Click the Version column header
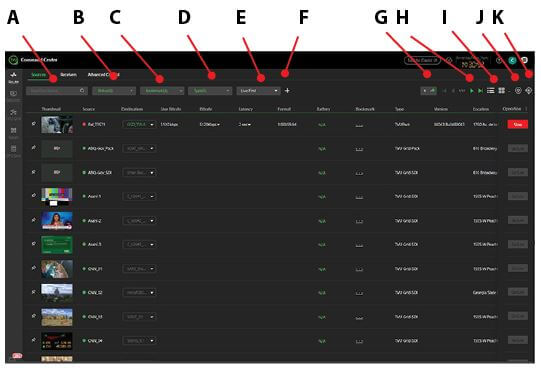Viewport: 541px width, 368px height. tap(441, 109)
